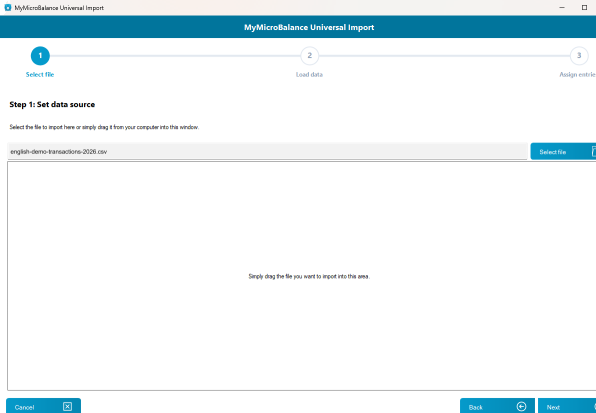Click the 'Select the file to import here' instruction text
Image resolution: width=596 pixels, height=413 pixels.
point(104,127)
